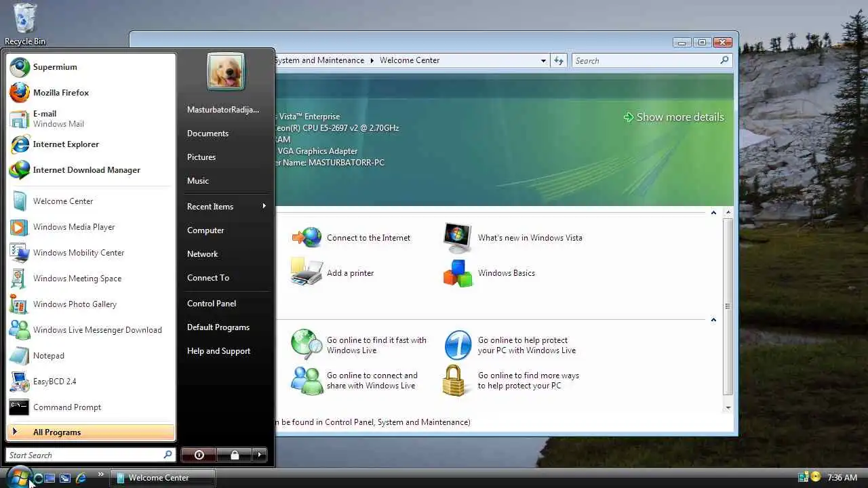Collapse the first Welcome Center section
The height and width of the screenshot is (488, 868).
point(713,213)
